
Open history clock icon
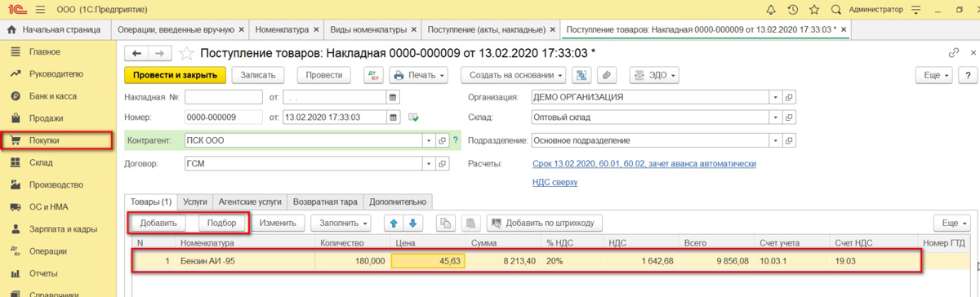click(793, 9)
